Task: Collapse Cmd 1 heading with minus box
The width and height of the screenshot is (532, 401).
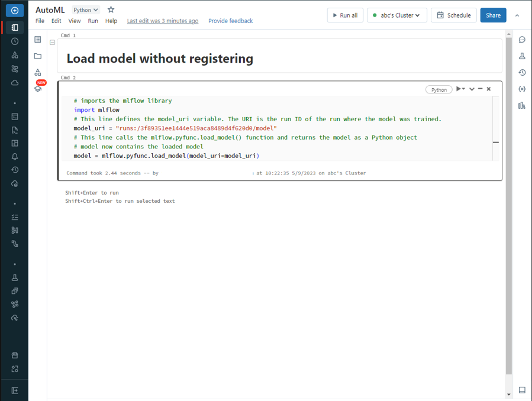Action: 53,43
